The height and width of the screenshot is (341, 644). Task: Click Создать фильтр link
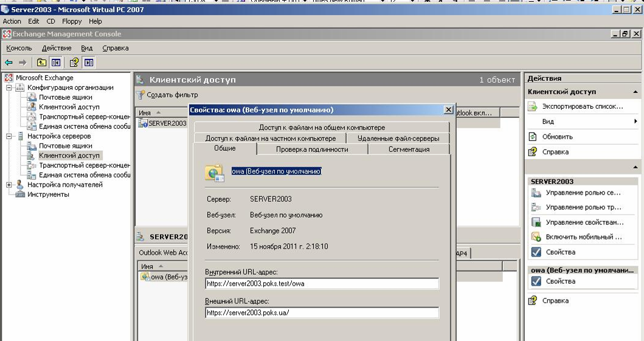point(172,95)
